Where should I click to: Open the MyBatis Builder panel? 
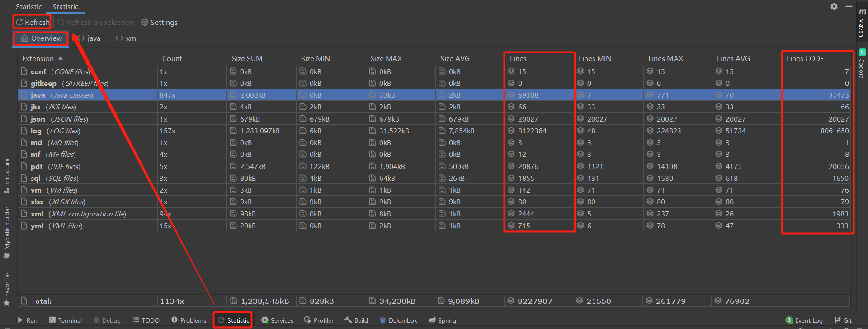click(6, 232)
